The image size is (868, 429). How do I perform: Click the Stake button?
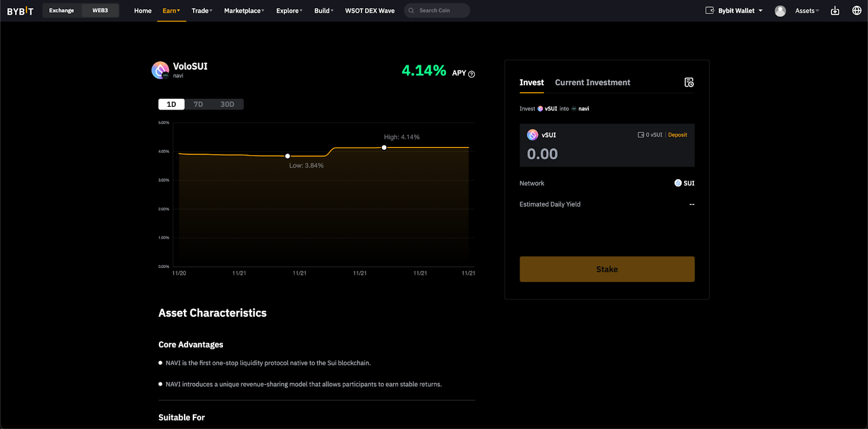607,269
